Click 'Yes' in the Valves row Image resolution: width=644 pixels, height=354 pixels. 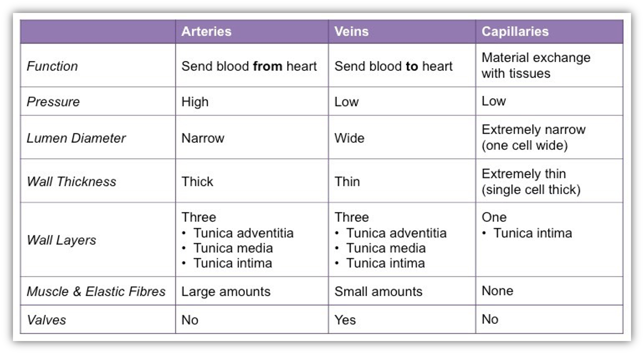[x=345, y=320]
